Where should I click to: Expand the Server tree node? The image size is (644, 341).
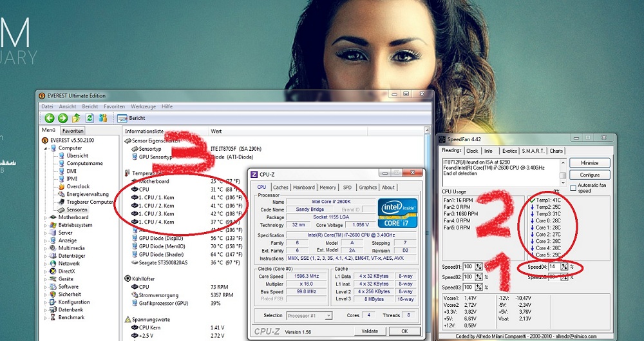[x=46, y=233]
